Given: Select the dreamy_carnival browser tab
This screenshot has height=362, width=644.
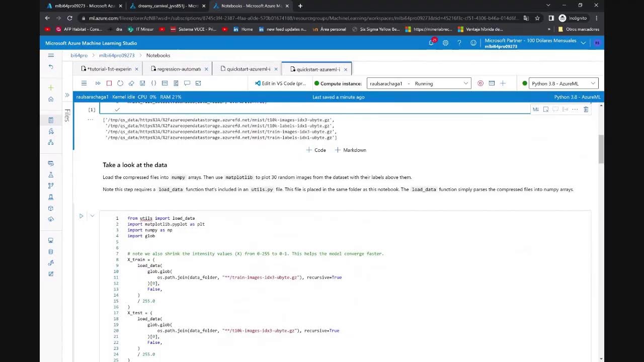Looking at the screenshot, I should (168, 6).
